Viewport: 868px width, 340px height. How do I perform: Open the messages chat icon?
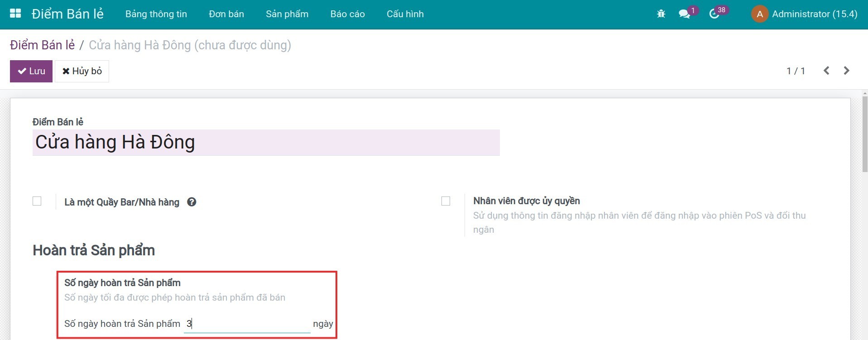(x=684, y=14)
